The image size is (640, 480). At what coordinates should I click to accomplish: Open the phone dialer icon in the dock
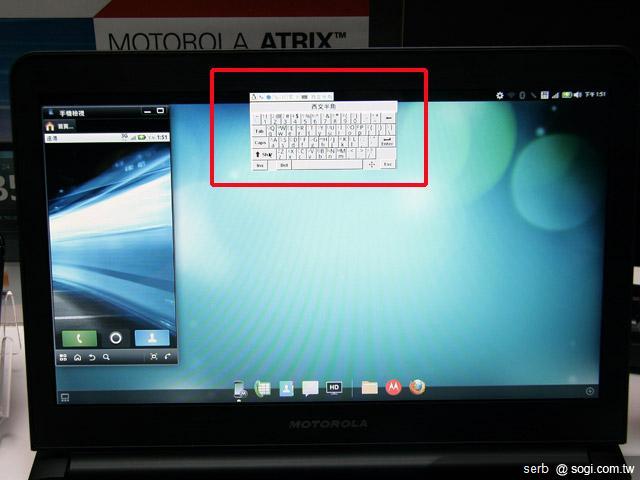(262, 388)
